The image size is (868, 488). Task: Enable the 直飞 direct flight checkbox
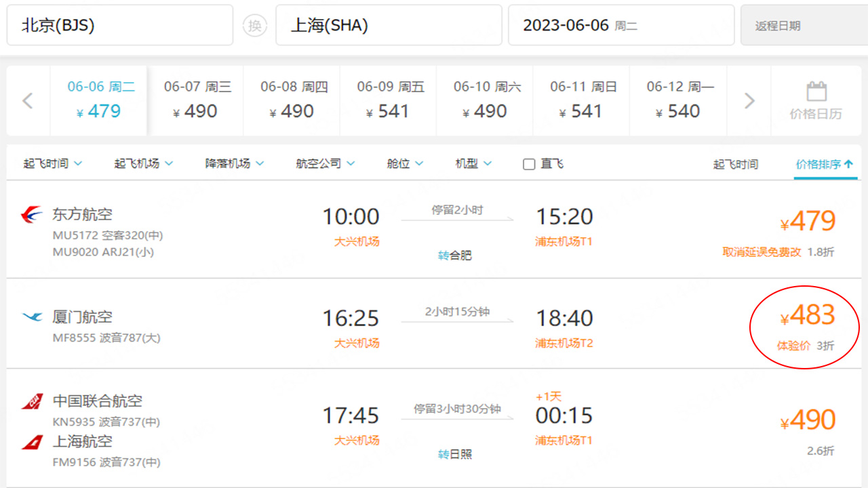click(x=528, y=163)
